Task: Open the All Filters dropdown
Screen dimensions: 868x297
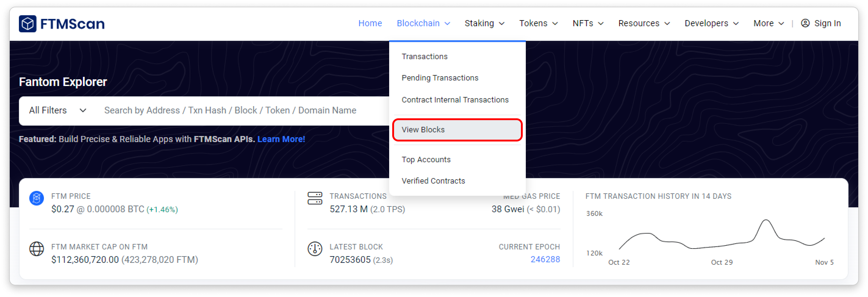Action: 58,110
